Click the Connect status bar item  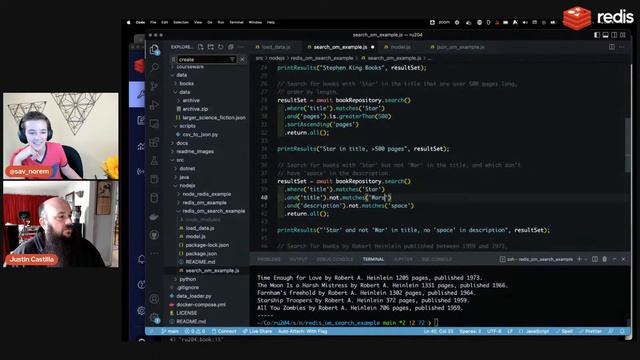click(224, 331)
